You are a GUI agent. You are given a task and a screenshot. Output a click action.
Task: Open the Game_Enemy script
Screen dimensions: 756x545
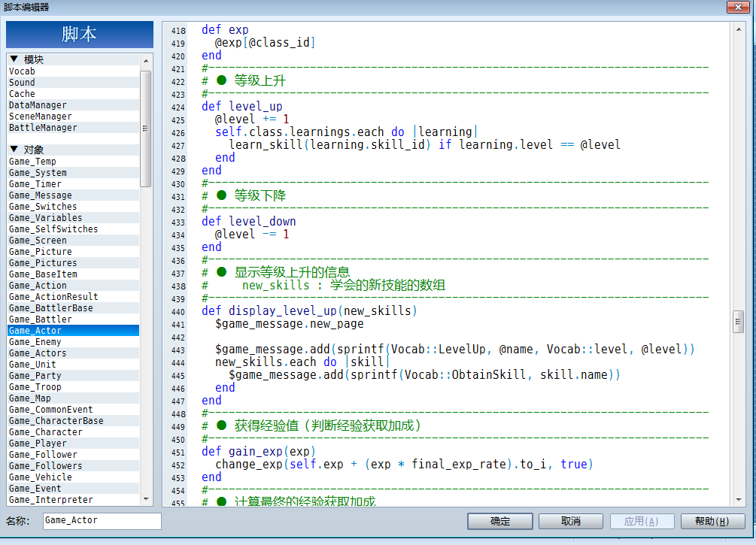click(x=73, y=342)
